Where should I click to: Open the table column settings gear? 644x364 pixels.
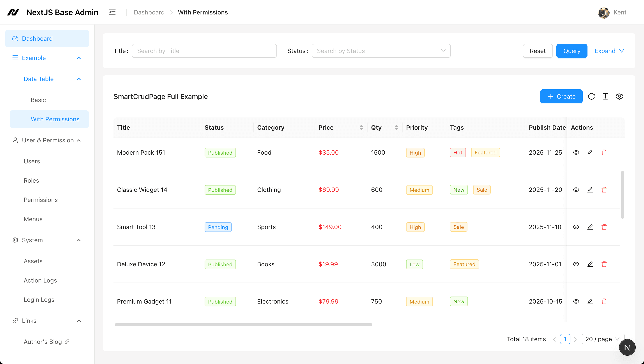point(619,96)
